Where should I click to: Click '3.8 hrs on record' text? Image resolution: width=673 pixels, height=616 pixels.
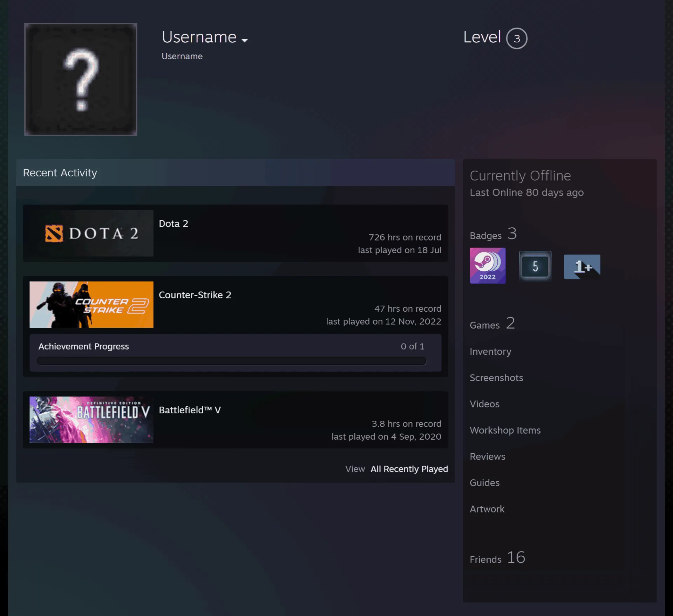pos(406,424)
